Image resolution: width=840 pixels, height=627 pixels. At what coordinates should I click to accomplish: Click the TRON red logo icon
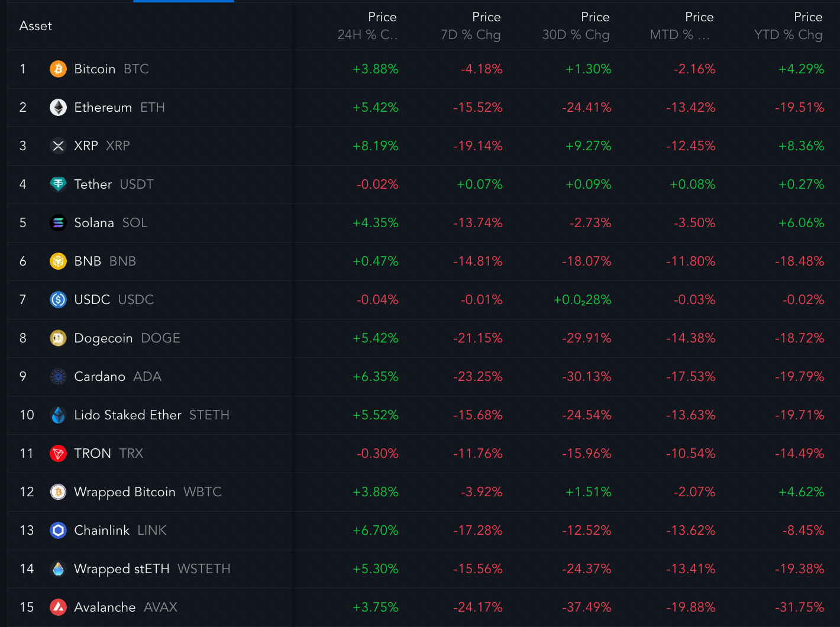coord(58,454)
